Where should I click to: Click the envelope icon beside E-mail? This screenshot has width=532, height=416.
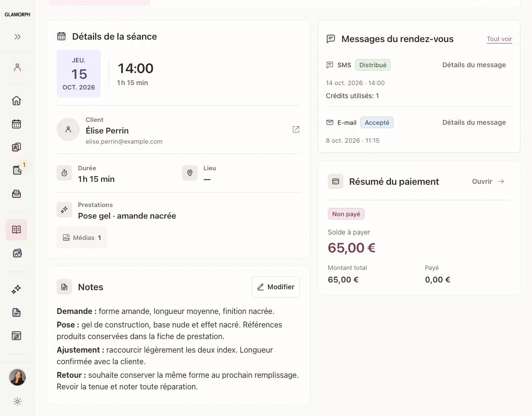click(x=330, y=122)
